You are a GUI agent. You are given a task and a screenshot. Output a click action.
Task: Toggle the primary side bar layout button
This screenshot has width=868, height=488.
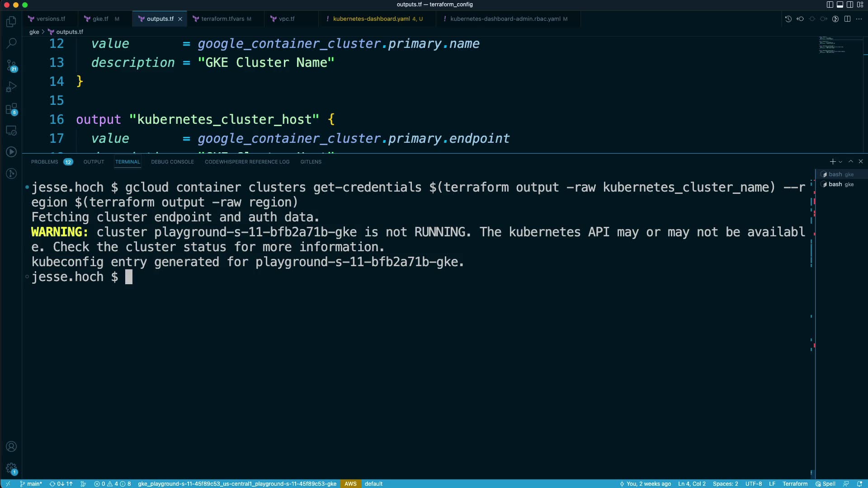[x=830, y=5]
